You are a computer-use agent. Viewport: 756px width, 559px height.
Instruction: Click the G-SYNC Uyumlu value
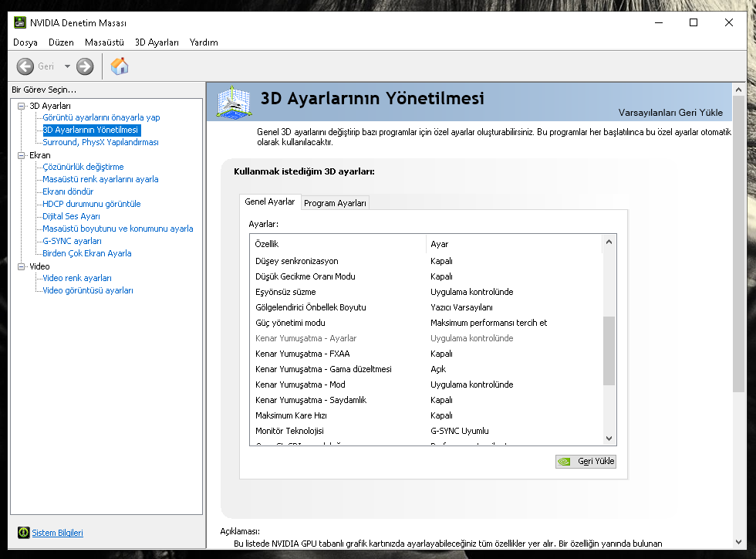460,431
